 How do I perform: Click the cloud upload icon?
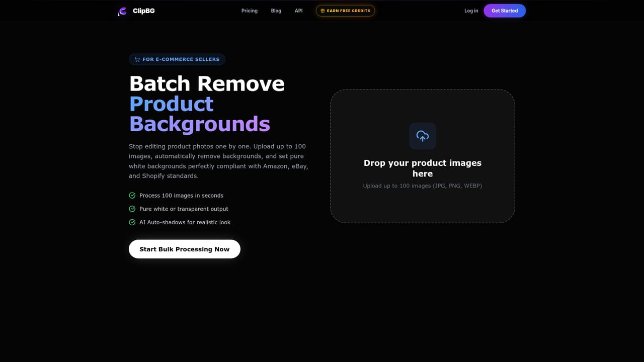tap(423, 136)
